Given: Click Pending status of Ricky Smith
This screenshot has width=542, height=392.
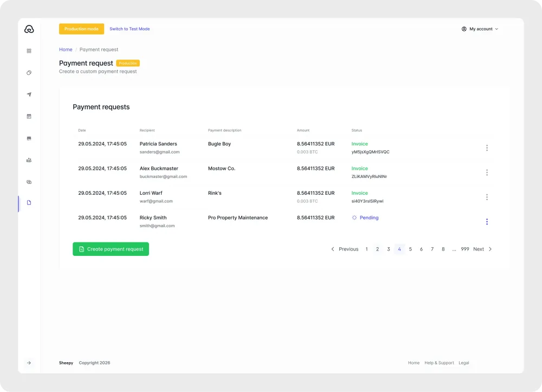Looking at the screenshot, I should pyautogui.click(x=369, y=217).
